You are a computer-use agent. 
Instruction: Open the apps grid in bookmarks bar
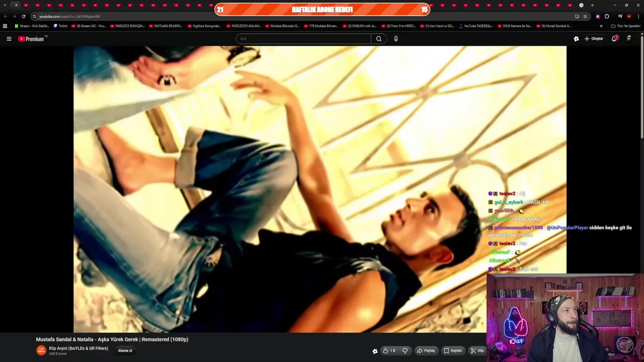pos(5,26)
